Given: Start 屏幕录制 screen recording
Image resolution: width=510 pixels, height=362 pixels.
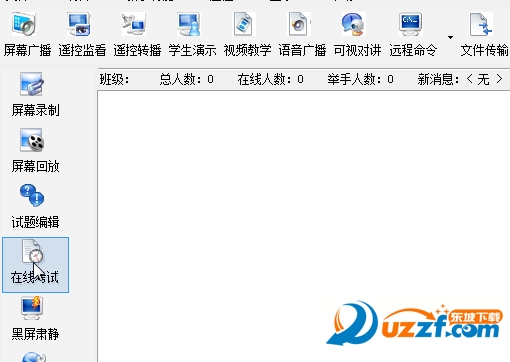Looking at the screenshot, I should pyautogui.click(x=35, y=94).
